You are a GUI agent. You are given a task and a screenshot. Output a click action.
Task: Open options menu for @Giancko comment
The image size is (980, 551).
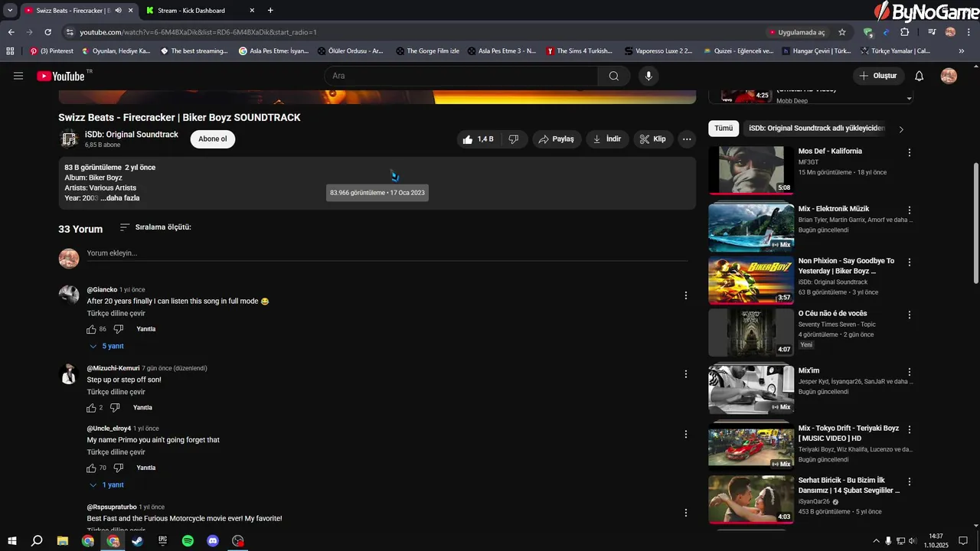pyautogui.click(x=686, y=295)
